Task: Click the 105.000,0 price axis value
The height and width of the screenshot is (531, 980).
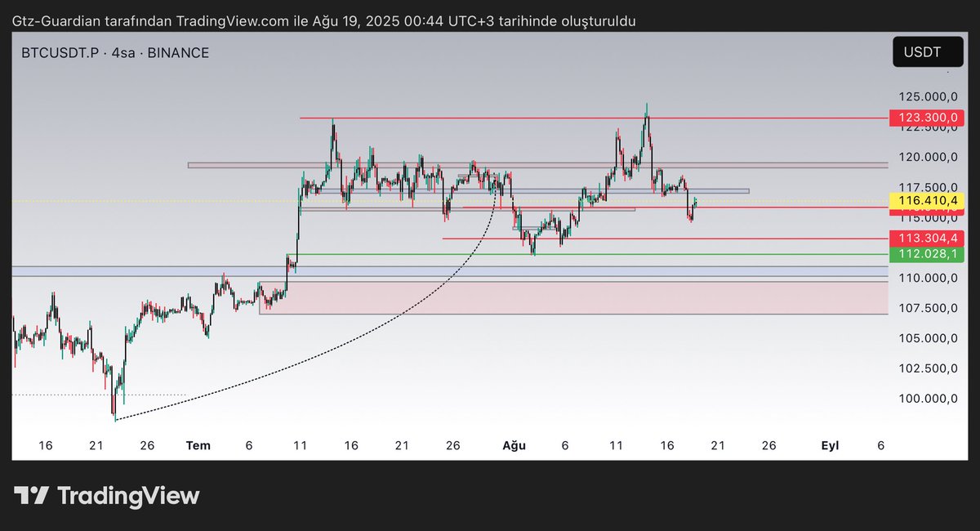Action: click(929, 338)
